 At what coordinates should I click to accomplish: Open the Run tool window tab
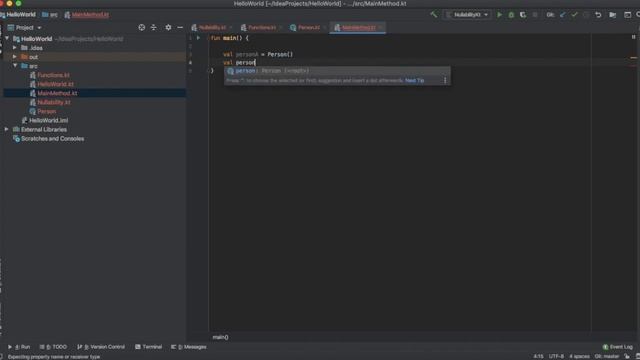click(19, 347)
